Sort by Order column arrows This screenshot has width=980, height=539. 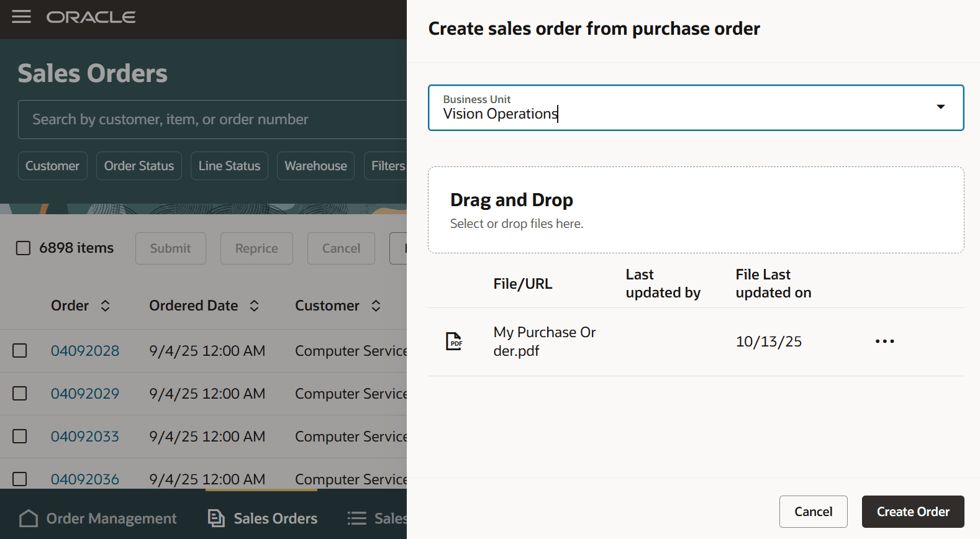106,306
